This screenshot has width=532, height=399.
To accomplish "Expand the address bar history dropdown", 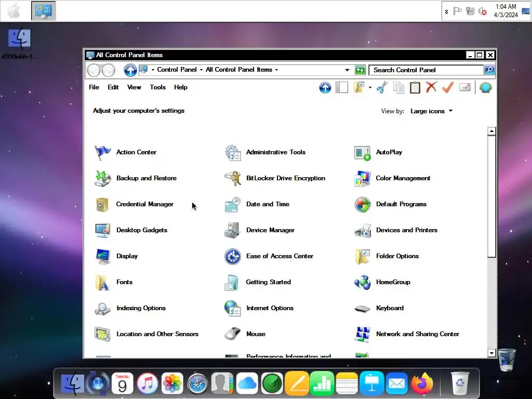I will point(347,70).
